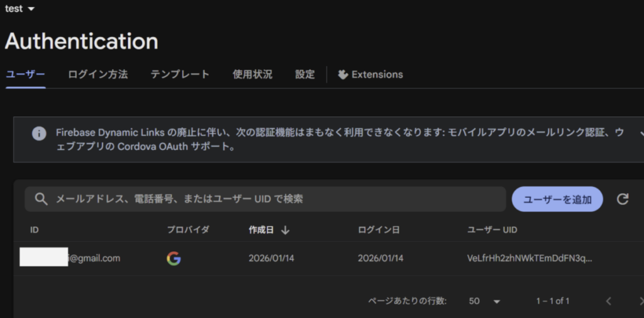
Task: Click the Google provider icon in user row
Action: click(174, 258)
